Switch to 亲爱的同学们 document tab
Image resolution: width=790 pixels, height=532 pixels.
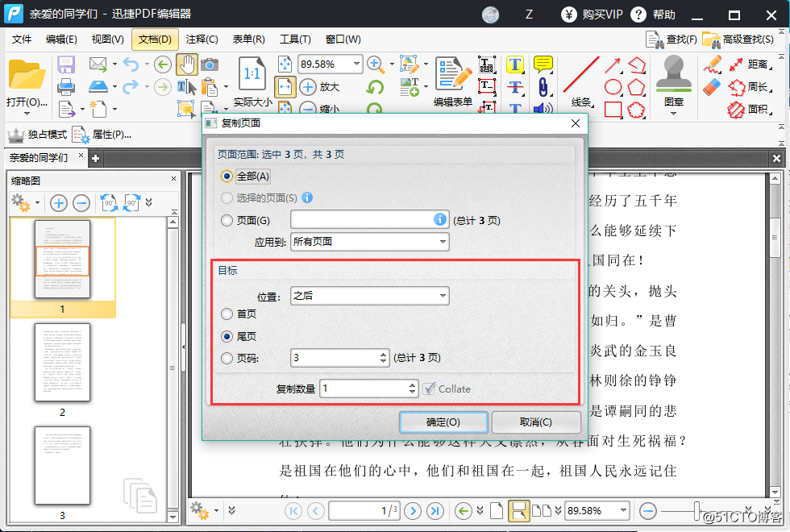[x=39, y=158]
